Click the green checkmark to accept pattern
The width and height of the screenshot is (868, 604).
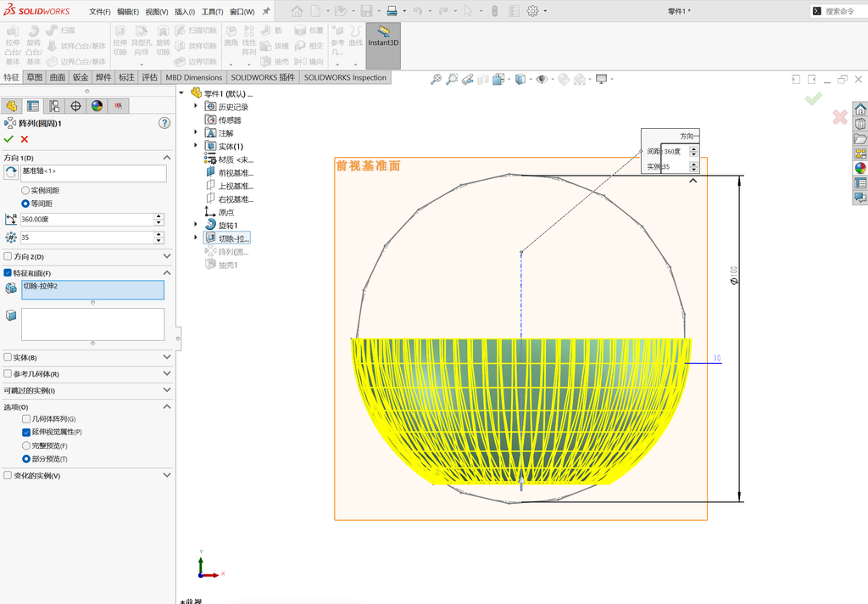tap(8, 139)
